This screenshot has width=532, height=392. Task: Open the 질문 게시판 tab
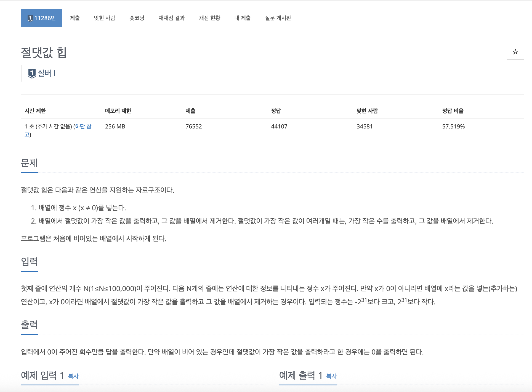(x=278, y=18)
